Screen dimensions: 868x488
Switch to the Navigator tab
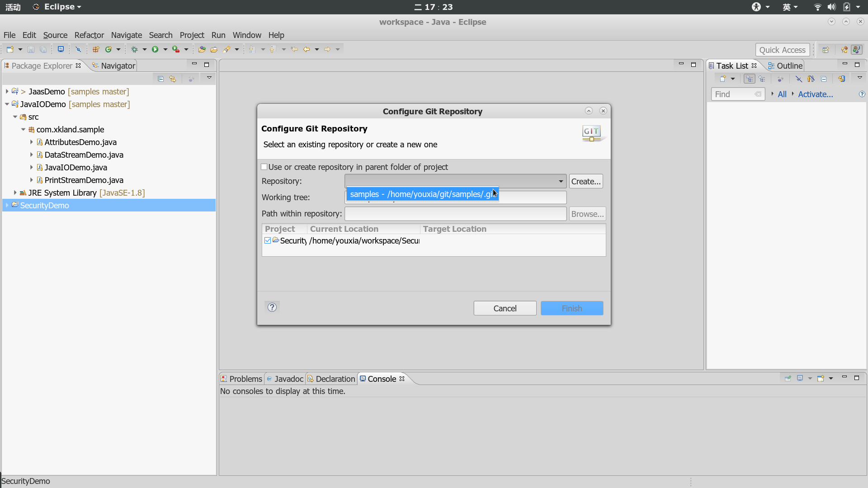[x=113, y=66]
